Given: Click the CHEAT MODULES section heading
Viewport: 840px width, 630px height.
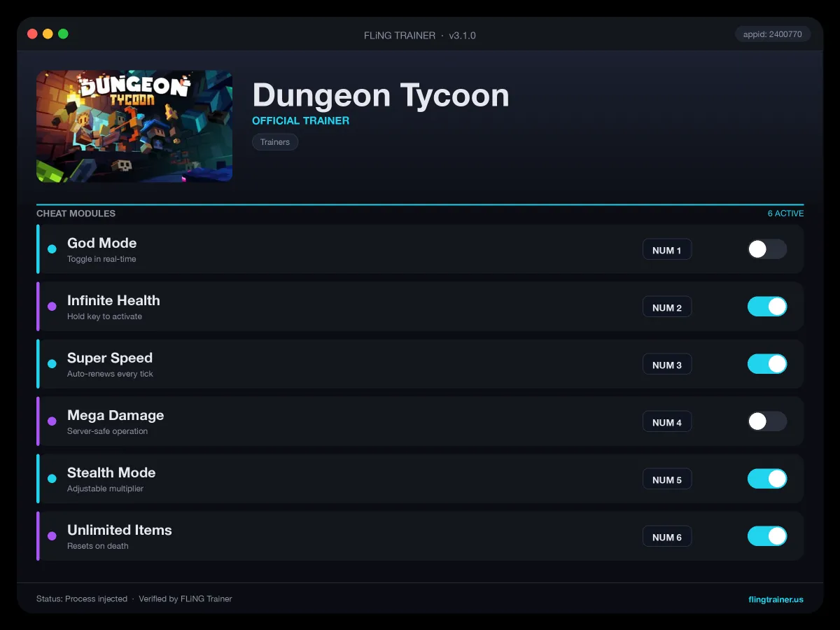Looking at the screenshot, I should tap(76, 213).
